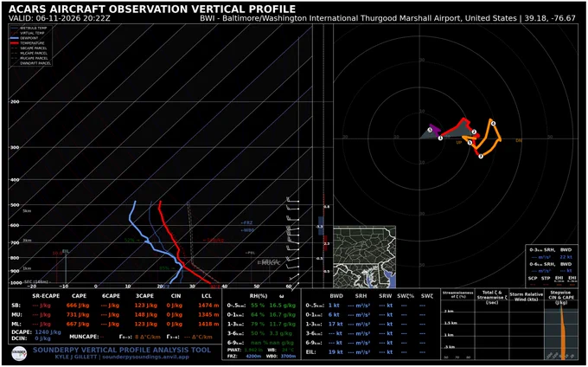Click the 0-1km BWD value 6 kt

click(x=334, y=314)
